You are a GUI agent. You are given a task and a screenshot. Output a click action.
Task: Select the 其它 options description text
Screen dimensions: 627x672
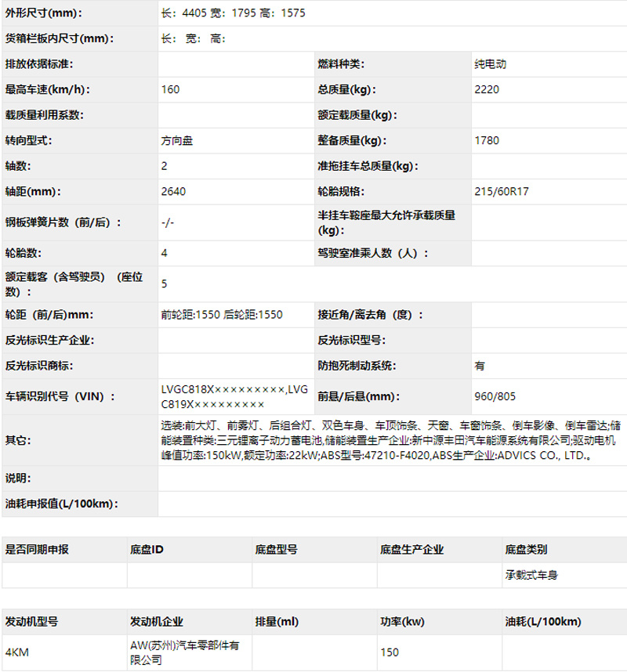point(390,440)
